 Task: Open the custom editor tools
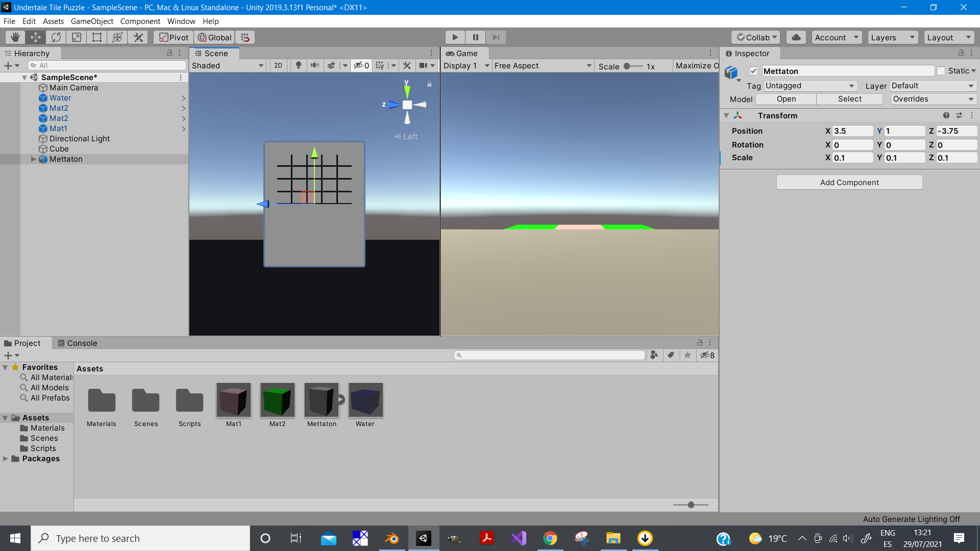138,37
